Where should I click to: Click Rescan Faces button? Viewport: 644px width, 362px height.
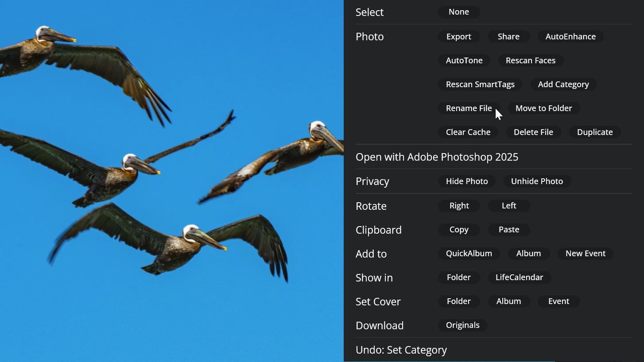(x=531, y=61)
